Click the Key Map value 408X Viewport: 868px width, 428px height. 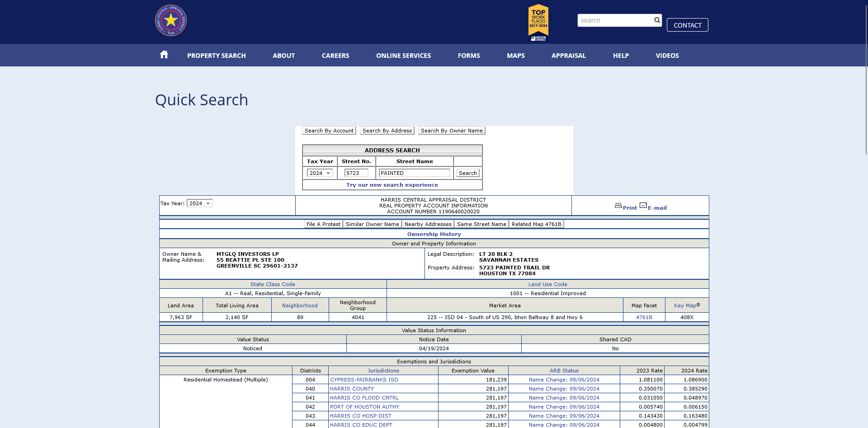687,317
